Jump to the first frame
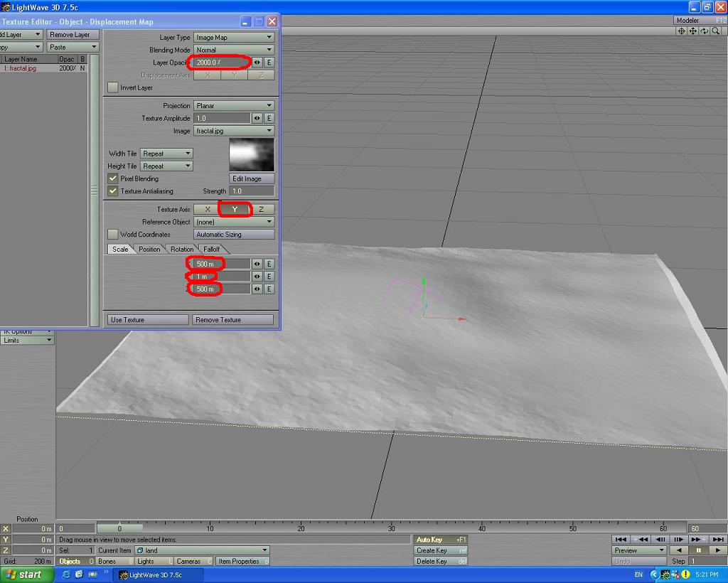The height and width of the screenshot is (583, 728). tap(620, 540)
